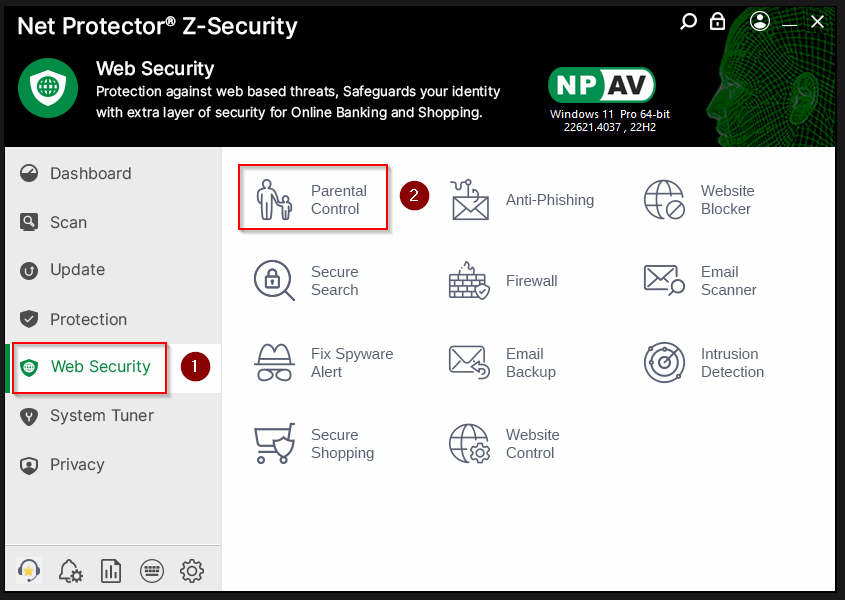
Task: Open the virtual keyboard icon
Action: pyautogui.click(x=151, y=571)
